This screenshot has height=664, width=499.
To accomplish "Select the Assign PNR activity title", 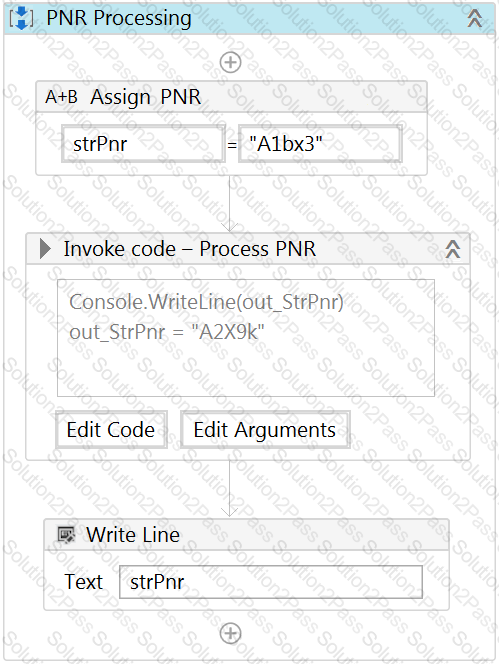I will point(146,97).
